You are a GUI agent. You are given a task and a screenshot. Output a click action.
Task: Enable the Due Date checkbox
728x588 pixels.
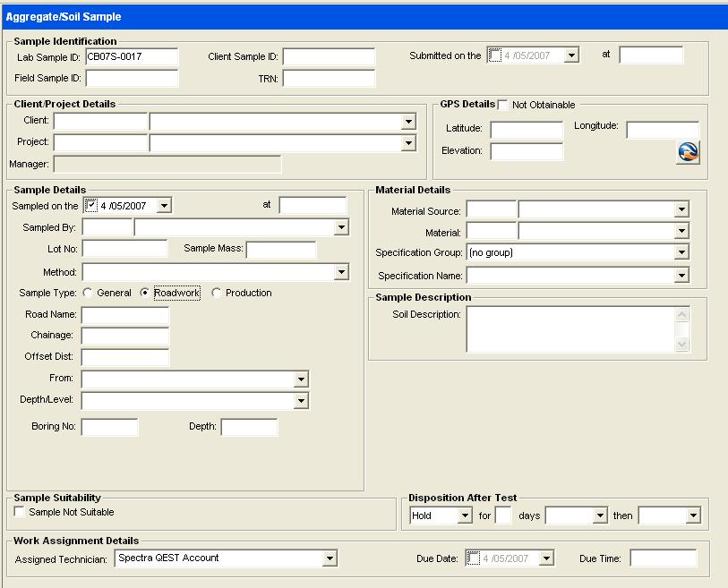(474, 558)
